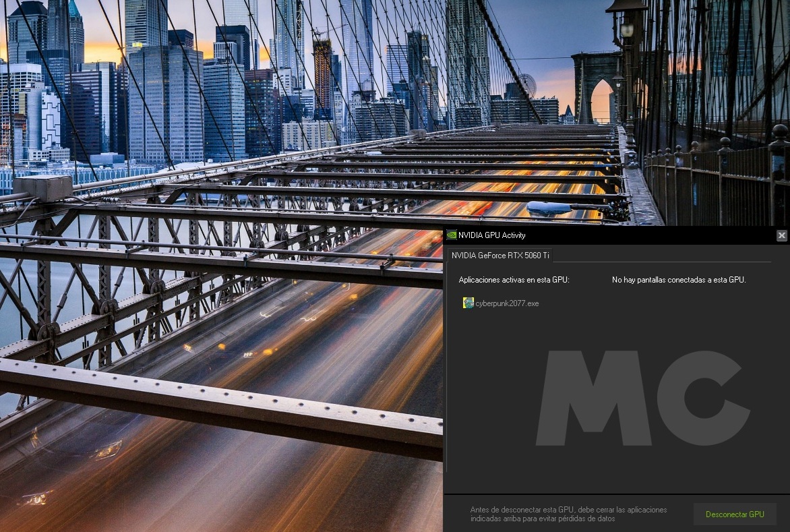Click the blue car on the bridge roadway
The image size is (790, 532).
(x=549, y=208)
